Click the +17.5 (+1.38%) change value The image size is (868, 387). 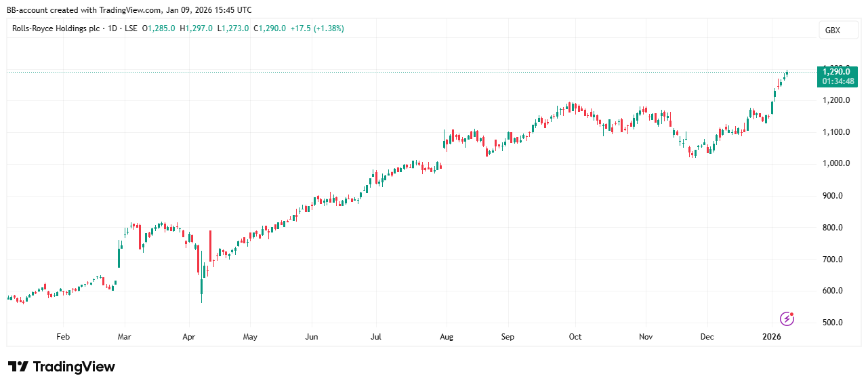pyautogui.click(x=317, y=28)
